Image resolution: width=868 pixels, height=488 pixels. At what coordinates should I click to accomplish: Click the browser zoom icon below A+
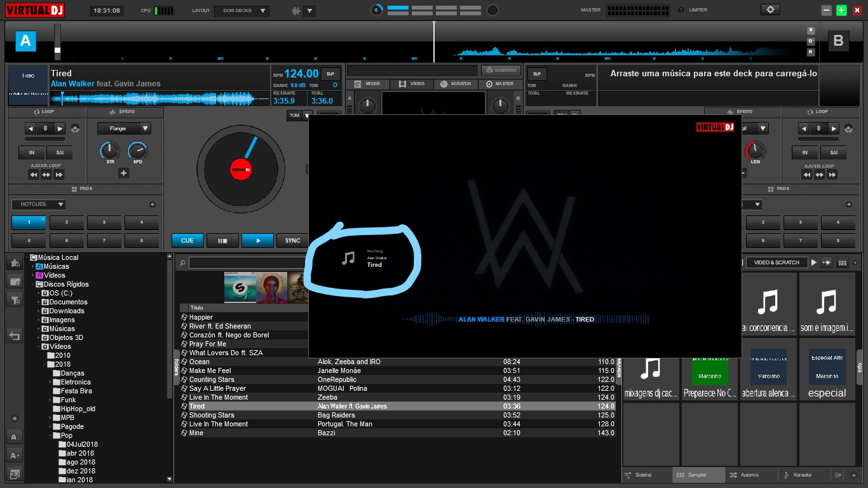click(15, 473)
